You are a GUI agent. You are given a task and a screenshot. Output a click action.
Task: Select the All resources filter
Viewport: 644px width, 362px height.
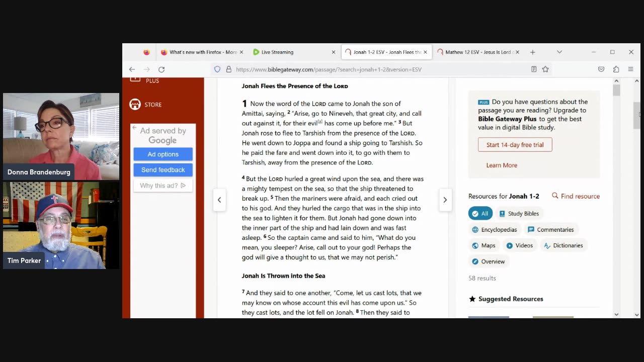tap(480, 214)
